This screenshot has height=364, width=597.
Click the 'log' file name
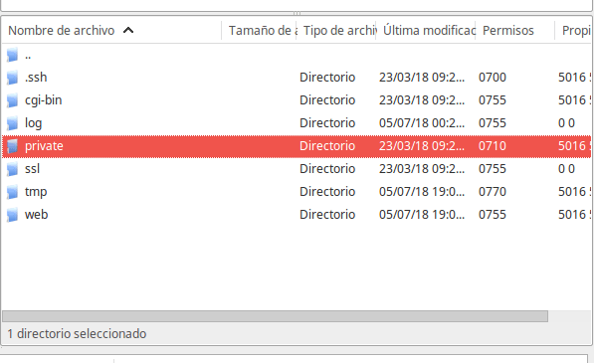[34, 123]
